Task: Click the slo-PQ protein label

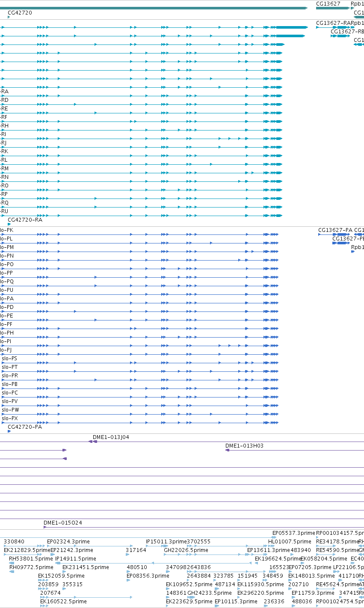Action: [x=7, y=281]
